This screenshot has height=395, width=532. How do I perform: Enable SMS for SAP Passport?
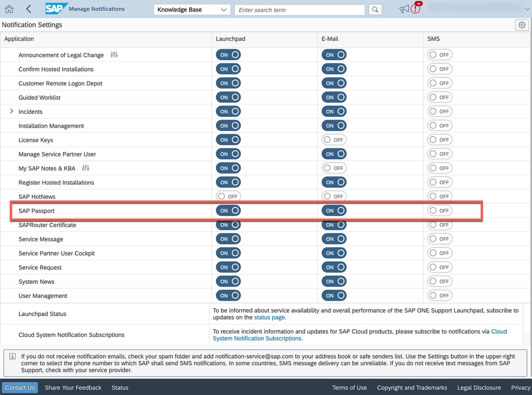tap(440, 211)
